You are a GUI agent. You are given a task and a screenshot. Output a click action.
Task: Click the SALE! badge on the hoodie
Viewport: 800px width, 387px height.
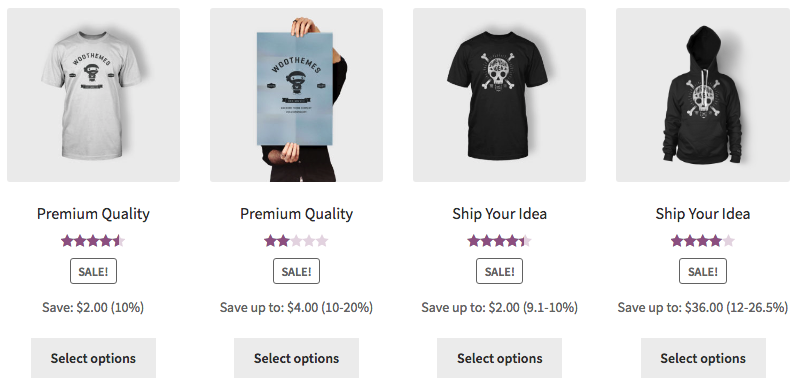703,271
